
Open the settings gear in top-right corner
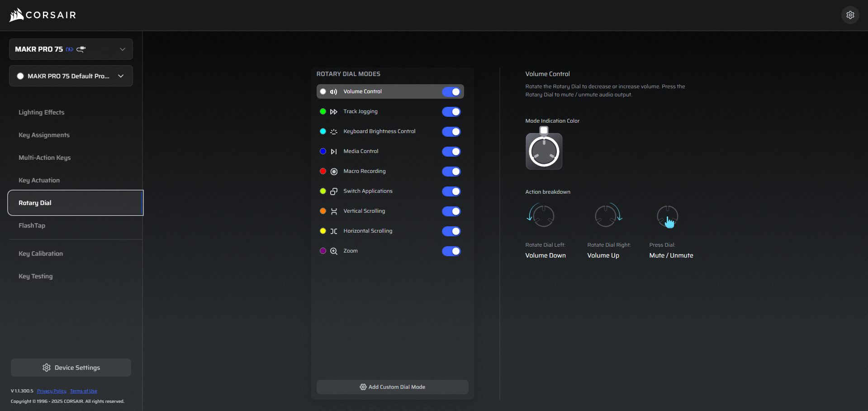tap(850, 15)
